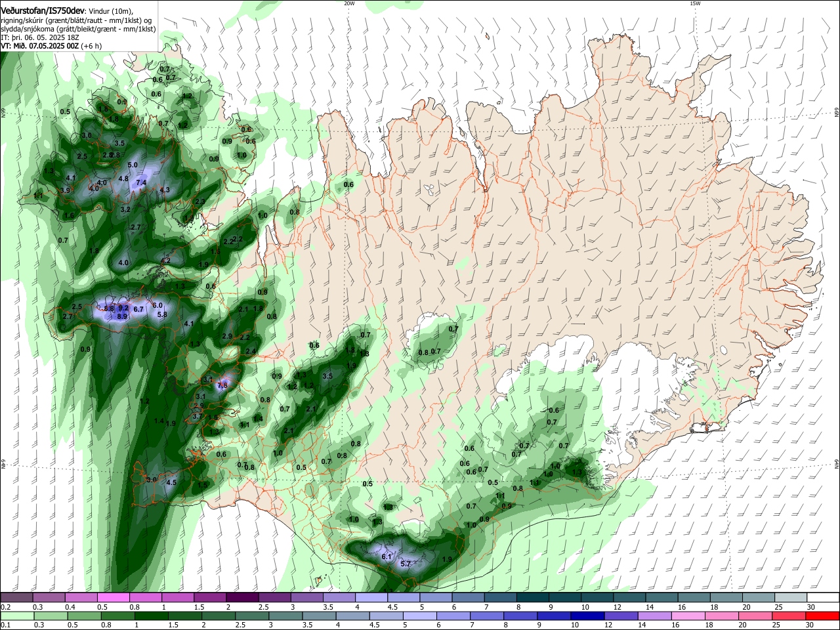Click the 6.1 value on the south coast

(x=387, y=556)
